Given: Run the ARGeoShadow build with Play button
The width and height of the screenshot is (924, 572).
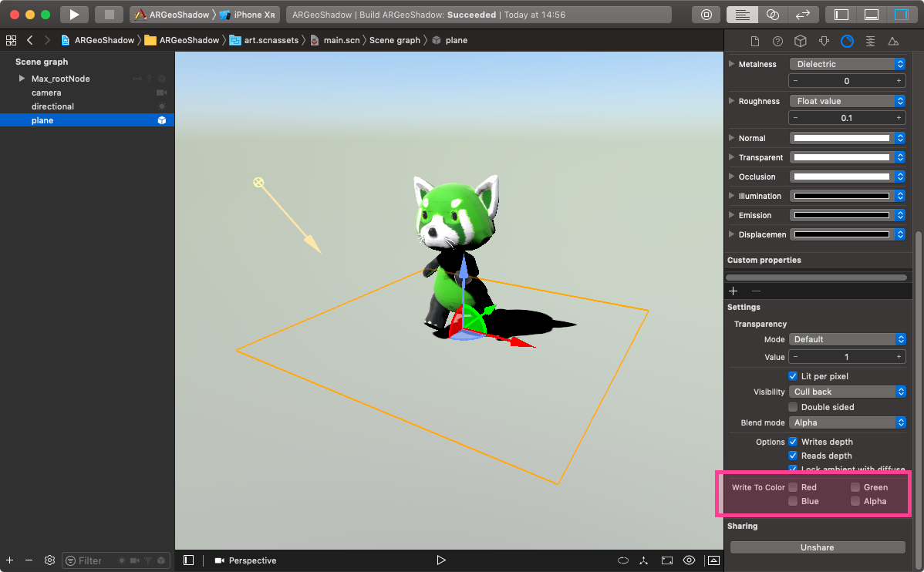Looking at the screenshot, I should [x=74, y=14].
